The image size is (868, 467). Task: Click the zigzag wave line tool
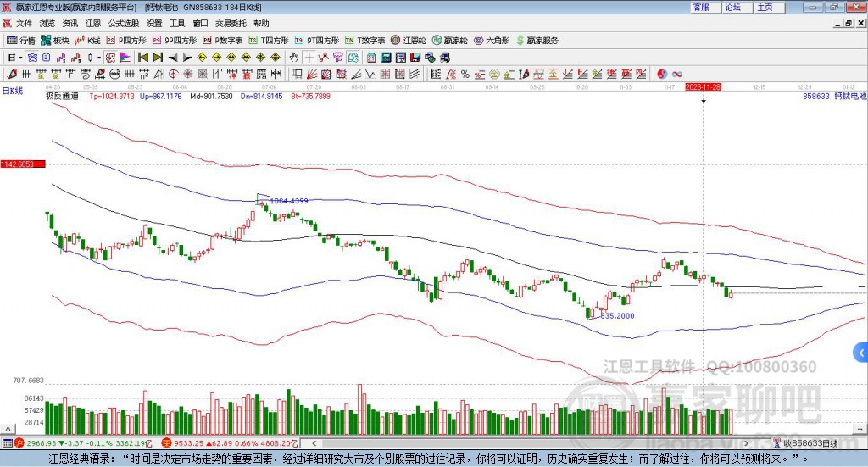(x=371, y=74)
